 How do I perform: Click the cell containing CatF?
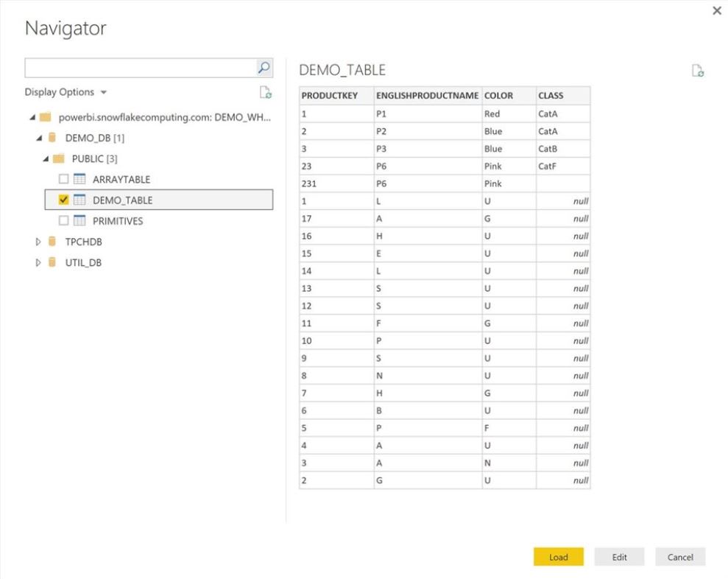[x=563, y=166]
